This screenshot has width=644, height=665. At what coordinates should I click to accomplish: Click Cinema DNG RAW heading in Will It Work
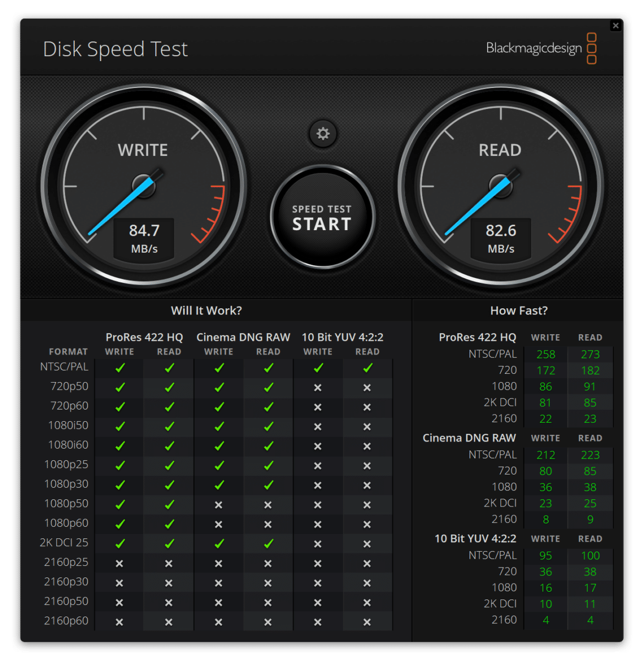point(243,337)
